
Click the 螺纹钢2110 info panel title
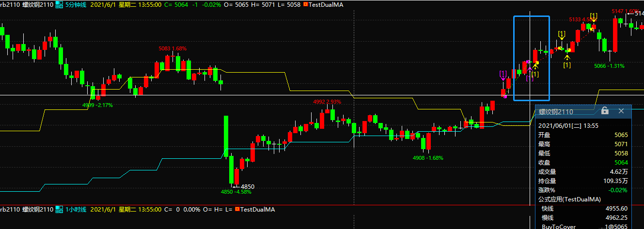tap(556, 112)
